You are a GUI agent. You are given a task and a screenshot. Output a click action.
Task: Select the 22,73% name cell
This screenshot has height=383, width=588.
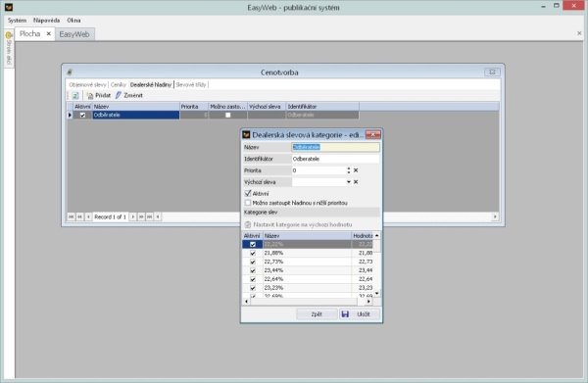point(307,262)
